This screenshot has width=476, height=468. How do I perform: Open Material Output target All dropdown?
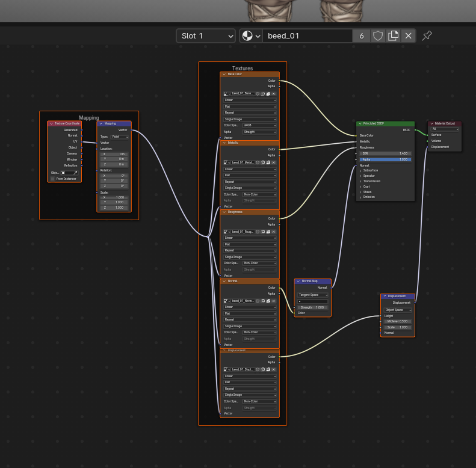pos(445,129)
